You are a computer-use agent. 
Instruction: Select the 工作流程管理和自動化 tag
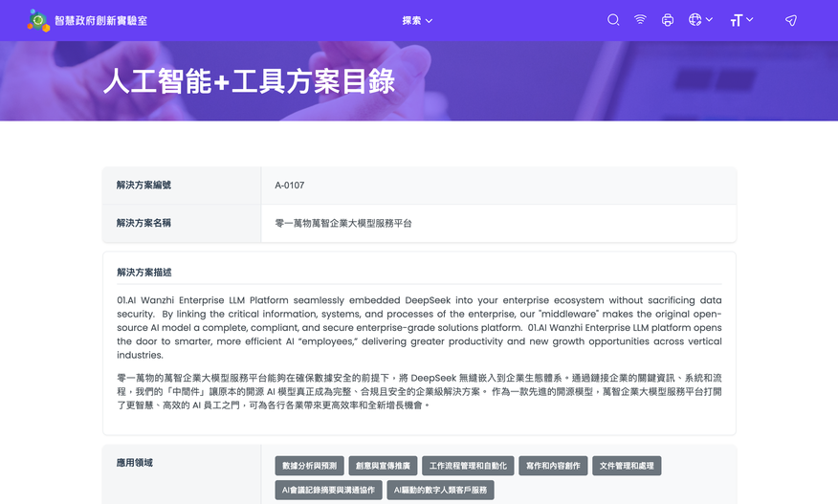click(x=468, y=466)
